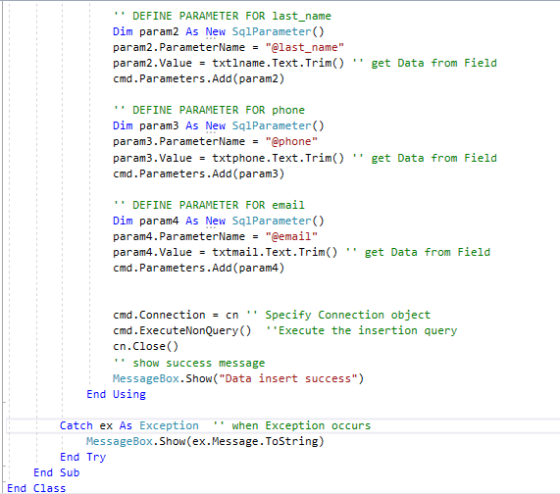This screenshot has height=494, width=560.
Task: Click the cmd.ExecuteNonQuery() call
Action: point(182,331)
